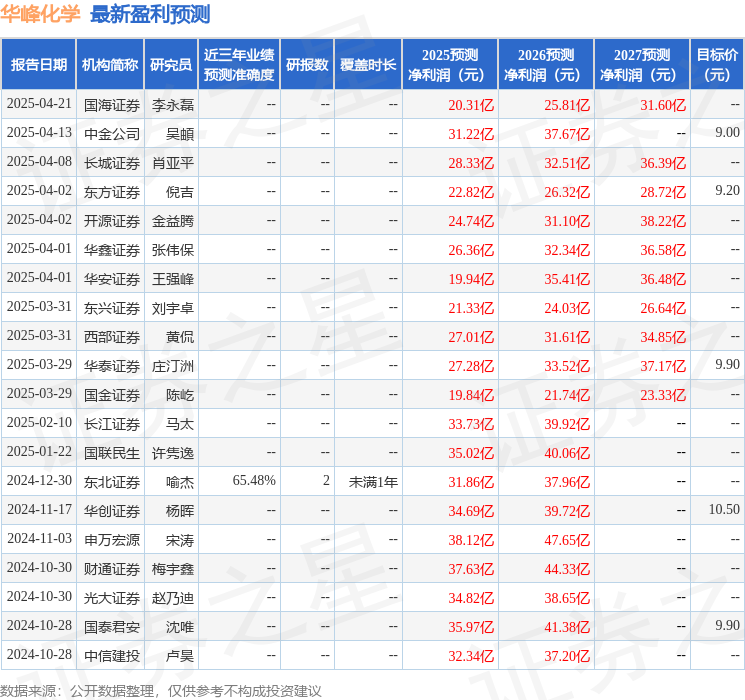Click researcher name 庄汀洲
The width and height of the screenshot is (745, 700).
[x=173, y=366]
